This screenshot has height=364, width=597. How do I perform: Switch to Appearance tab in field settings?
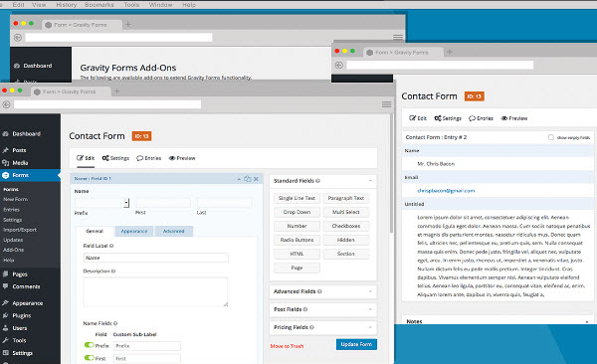pos(134,231)
